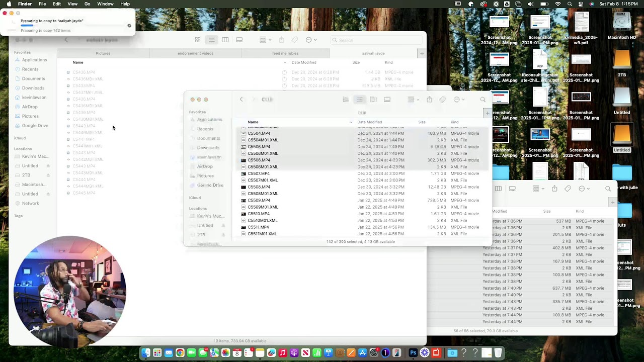644x362 pixels.
Task: Open Google Drive in the back Finder sidebar
Action: [x=35, y=126]
